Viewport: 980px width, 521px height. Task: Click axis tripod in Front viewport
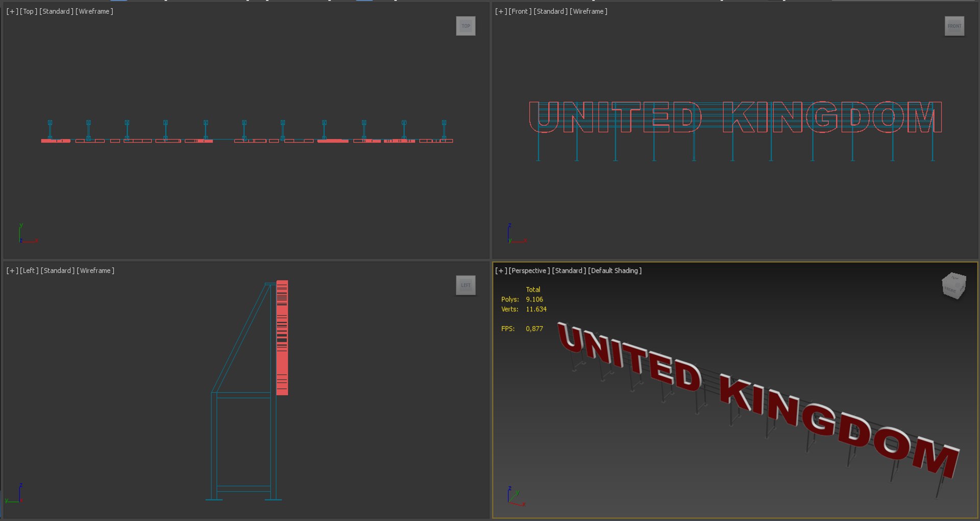click(x=517, y=233)
